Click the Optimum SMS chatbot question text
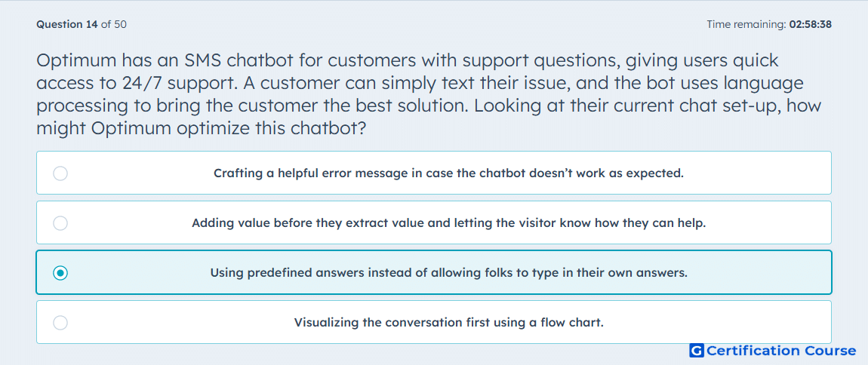Viewport: 868px width, 365px height. click(429, 94)
